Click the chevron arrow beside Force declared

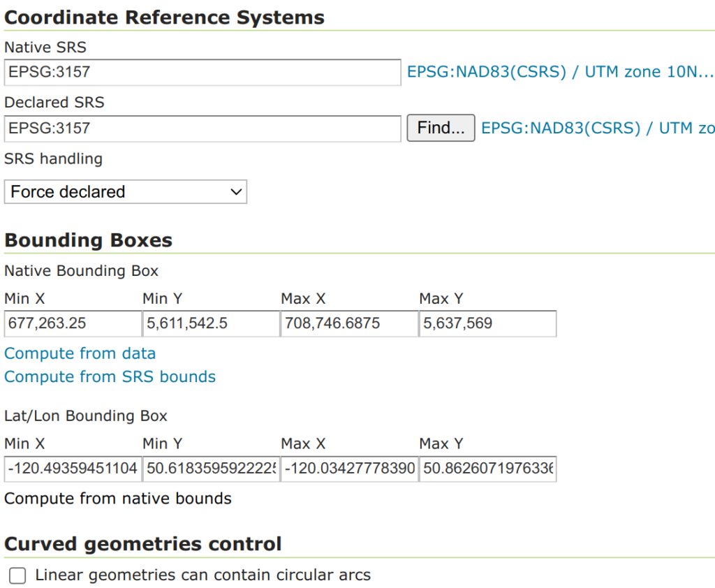click(x=236, y=192)
